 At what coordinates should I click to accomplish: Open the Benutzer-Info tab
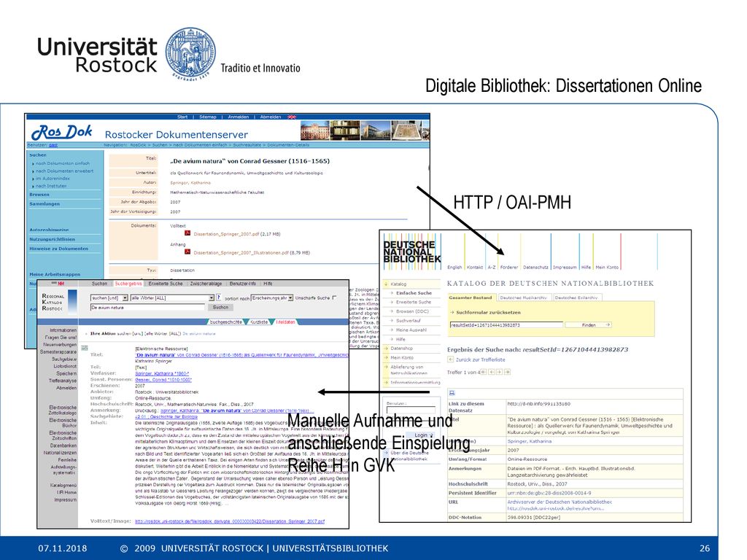[242, 284]
